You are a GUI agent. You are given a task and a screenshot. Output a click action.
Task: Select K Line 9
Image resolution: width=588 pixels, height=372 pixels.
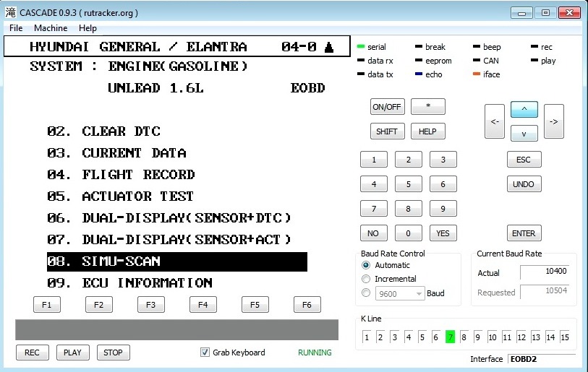tap(478, 337)
